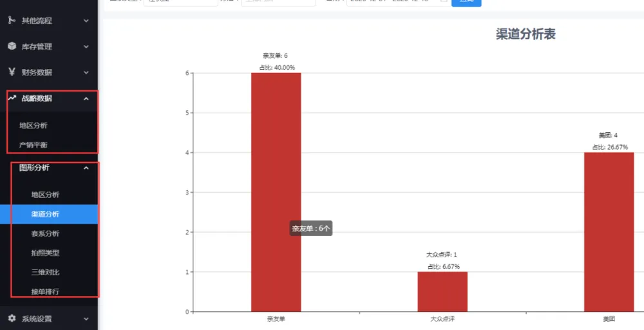Open the 套系分析 chart page

tap(45, 233)
